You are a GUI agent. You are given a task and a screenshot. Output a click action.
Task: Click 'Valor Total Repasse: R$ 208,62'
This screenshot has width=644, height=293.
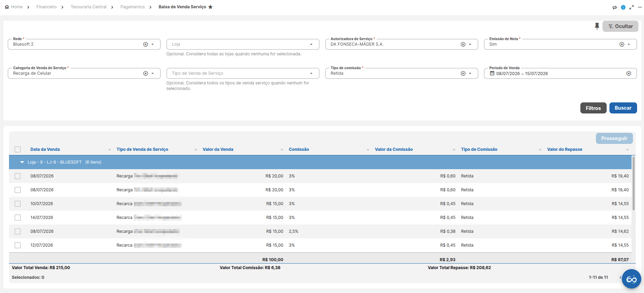coord(459,268)
